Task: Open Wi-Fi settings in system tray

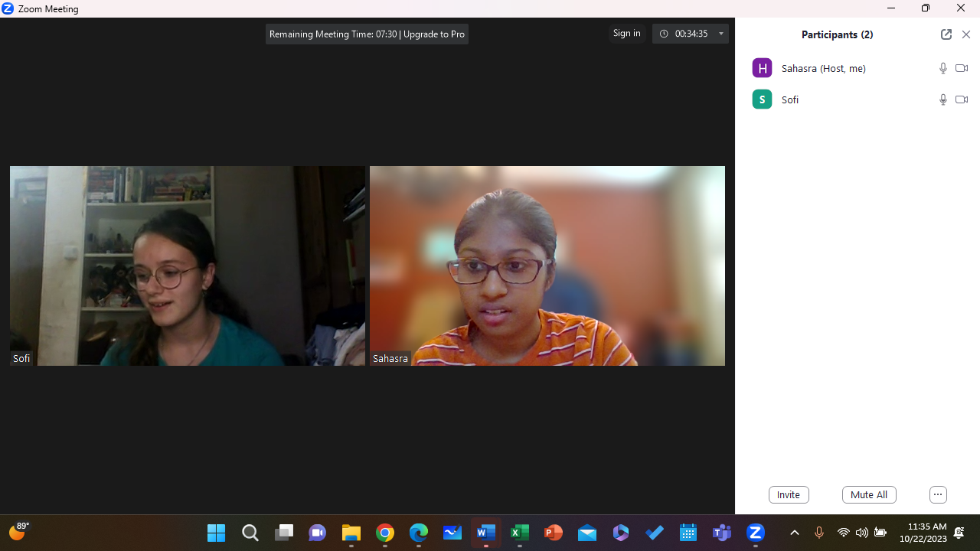Action: pos(844,533)
